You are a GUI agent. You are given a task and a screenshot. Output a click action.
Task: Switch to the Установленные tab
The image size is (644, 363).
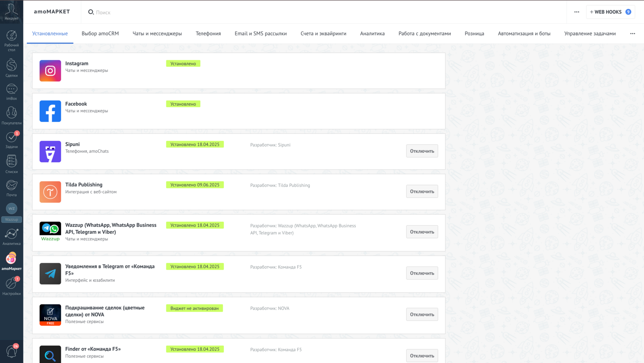(50, 34)
